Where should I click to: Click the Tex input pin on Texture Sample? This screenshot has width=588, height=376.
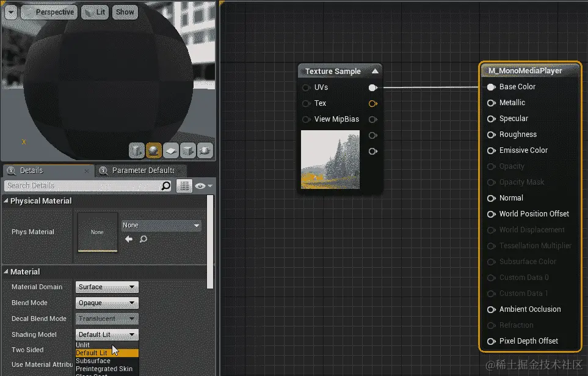coord(307,103)
